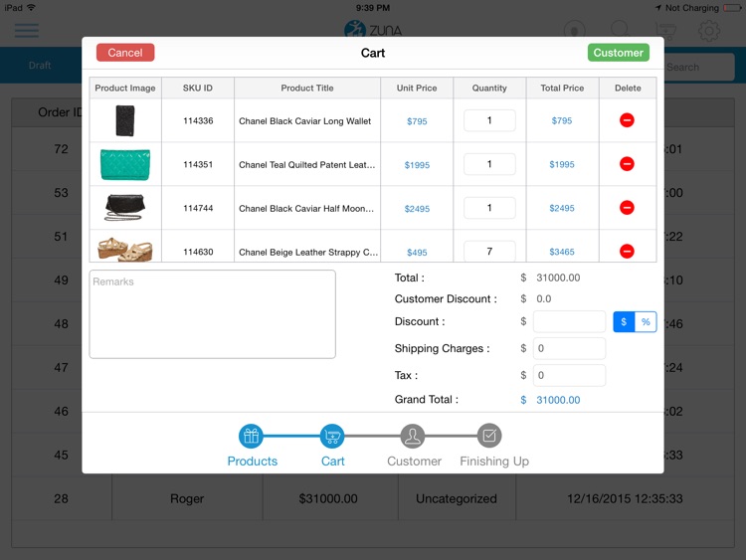Delete the Chanel Black Caviar Long Wallet row
Viewport: 746px width, 560px height.
(627, 120)
